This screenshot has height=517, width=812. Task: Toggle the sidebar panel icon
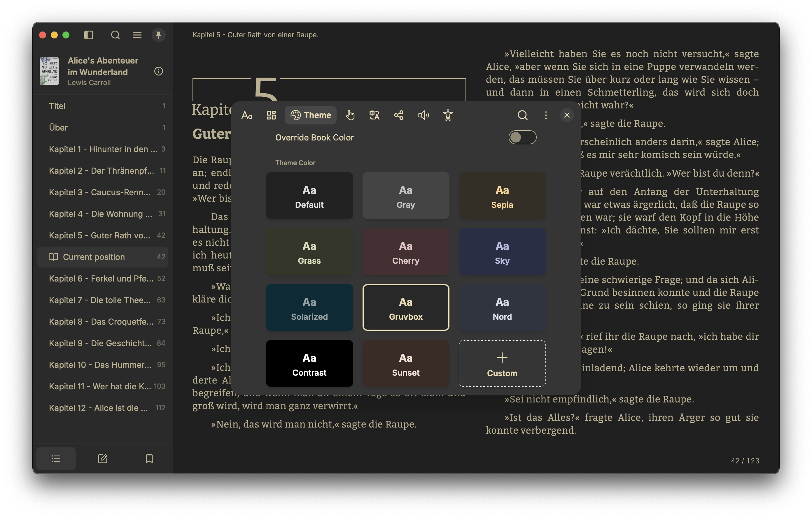click(89, 35)
